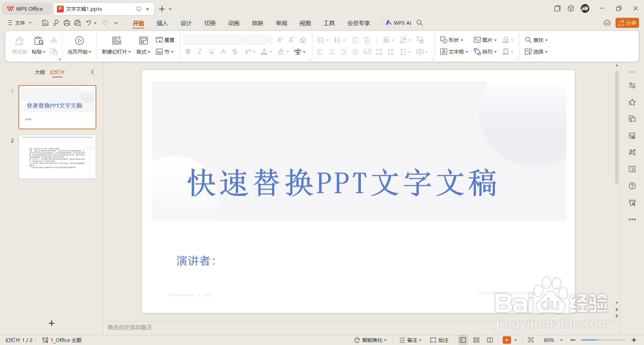Click the Find (查找) button
The image size is (644, 345).
click(536, 40)
